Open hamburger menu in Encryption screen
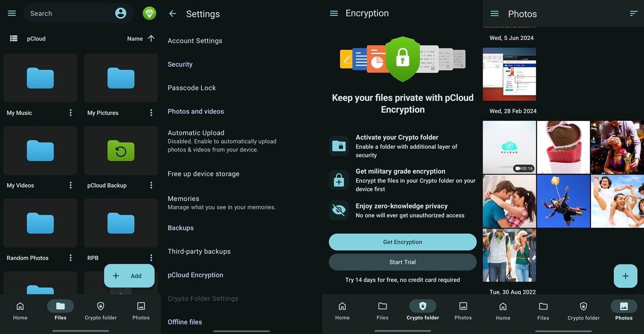Viewport: 644px width, 334px height. (x=334, y=13)
